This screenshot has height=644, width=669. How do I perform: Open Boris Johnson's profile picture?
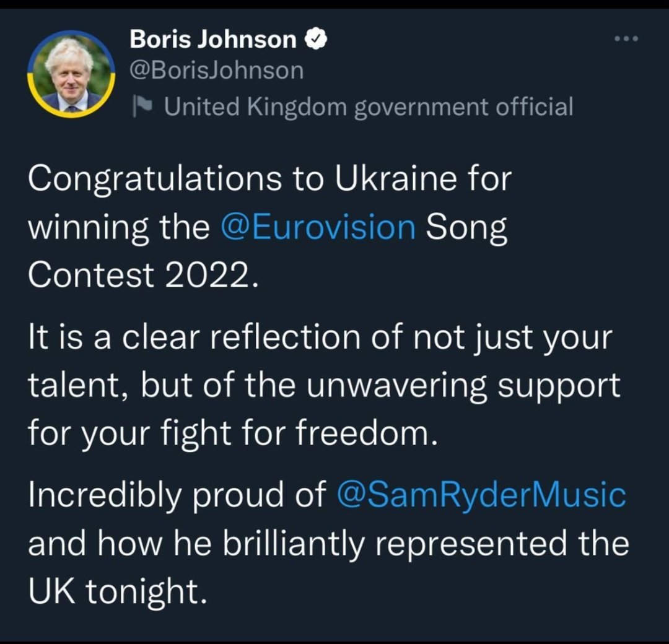click(x=71, y=74)
